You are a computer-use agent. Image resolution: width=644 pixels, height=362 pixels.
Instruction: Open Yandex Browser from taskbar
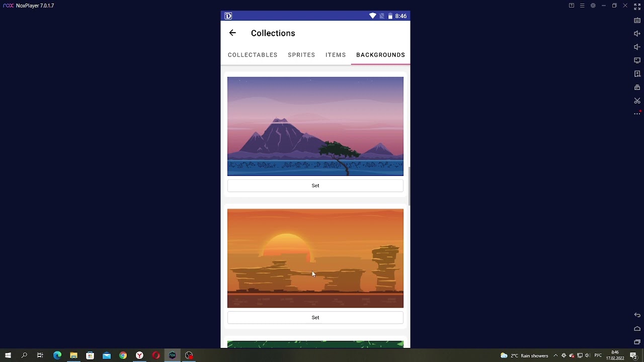point(139,355)
